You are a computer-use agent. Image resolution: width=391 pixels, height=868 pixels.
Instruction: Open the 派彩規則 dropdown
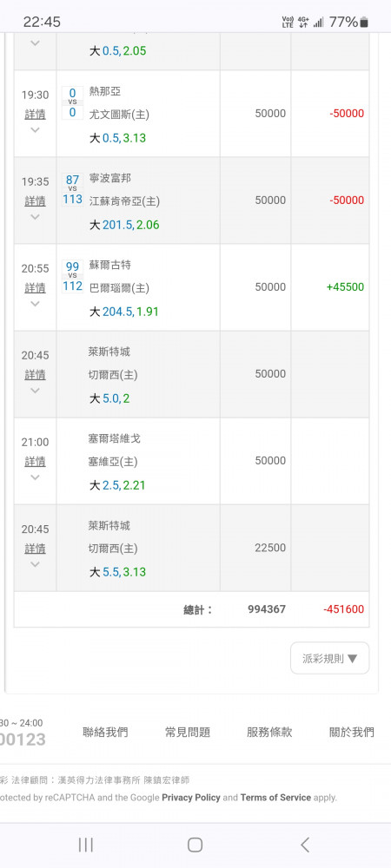(329, 658)
